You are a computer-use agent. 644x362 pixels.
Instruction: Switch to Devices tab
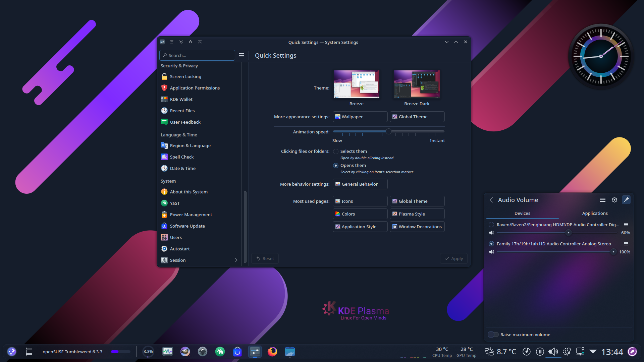(x=522, y=214)
